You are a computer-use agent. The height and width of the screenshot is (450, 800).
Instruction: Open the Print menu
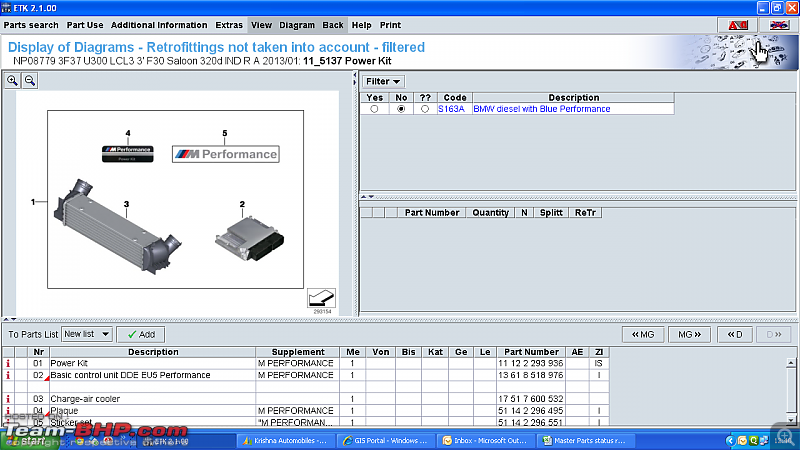(390, 25)
